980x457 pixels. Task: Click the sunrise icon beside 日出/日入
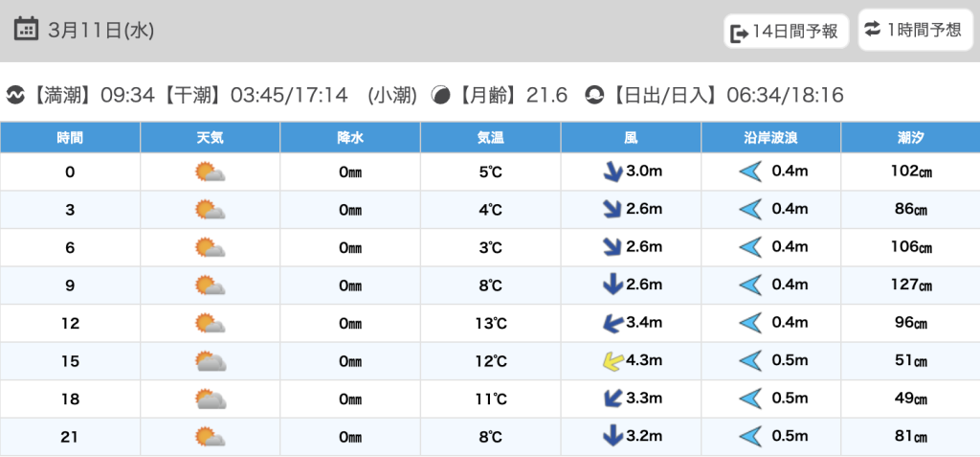(594, 95)
